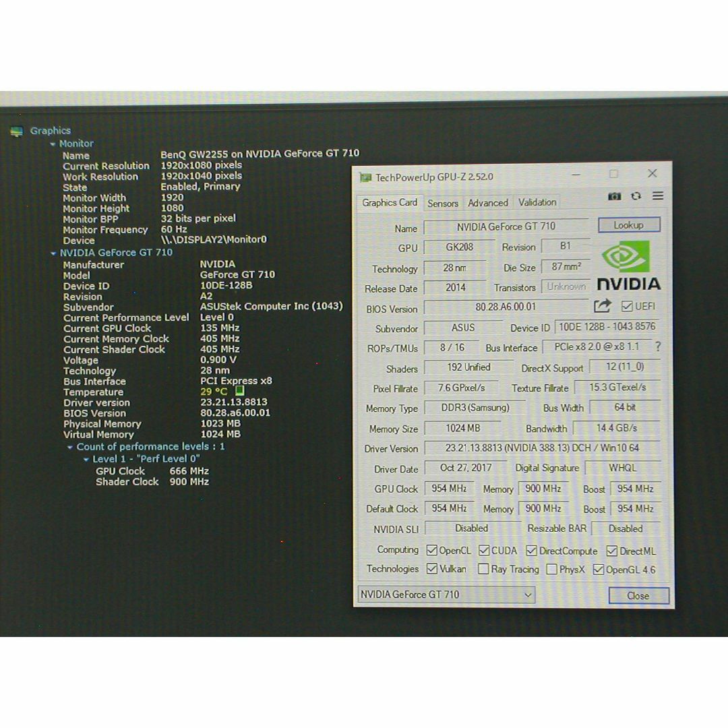This screenshot has height=728, width=728.
Task: Click the Memory Type DDR3 (Samsung) field
Action: point(475,408)
